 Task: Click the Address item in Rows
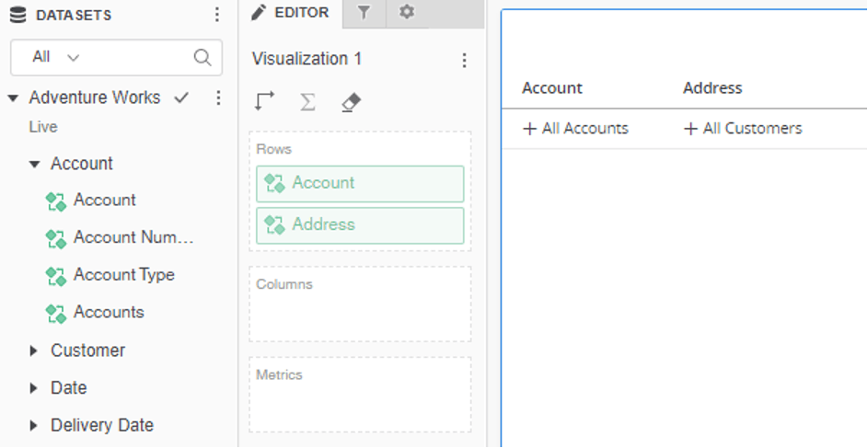359,225
